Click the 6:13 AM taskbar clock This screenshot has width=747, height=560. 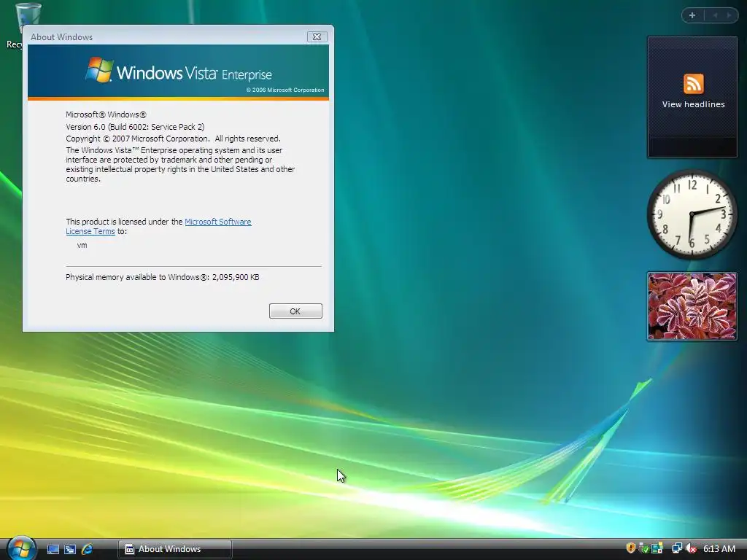pos(719,549)
